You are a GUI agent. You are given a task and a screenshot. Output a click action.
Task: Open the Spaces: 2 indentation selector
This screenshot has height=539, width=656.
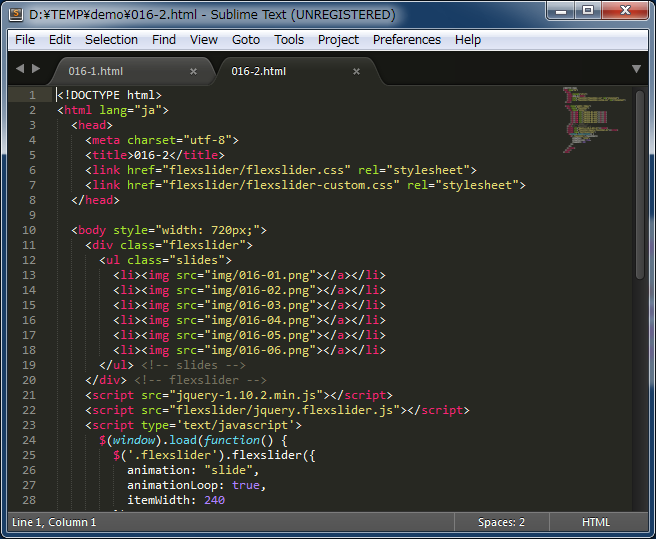[501, 522]
